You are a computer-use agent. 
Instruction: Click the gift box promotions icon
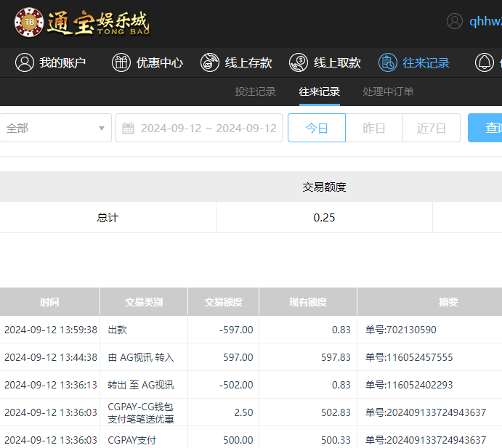click(121, 63)
